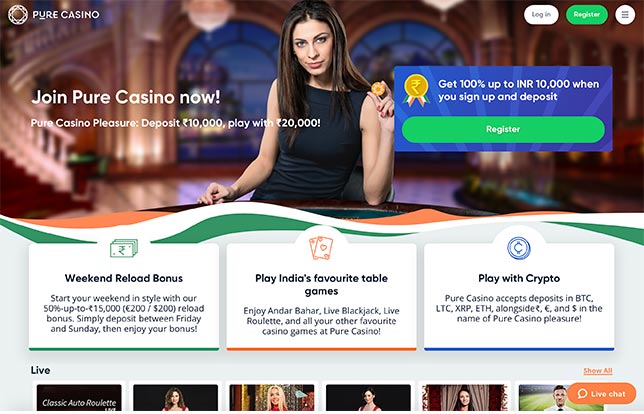Click the top Register button
Screen dimensions: 644x414
pos(586,15)
